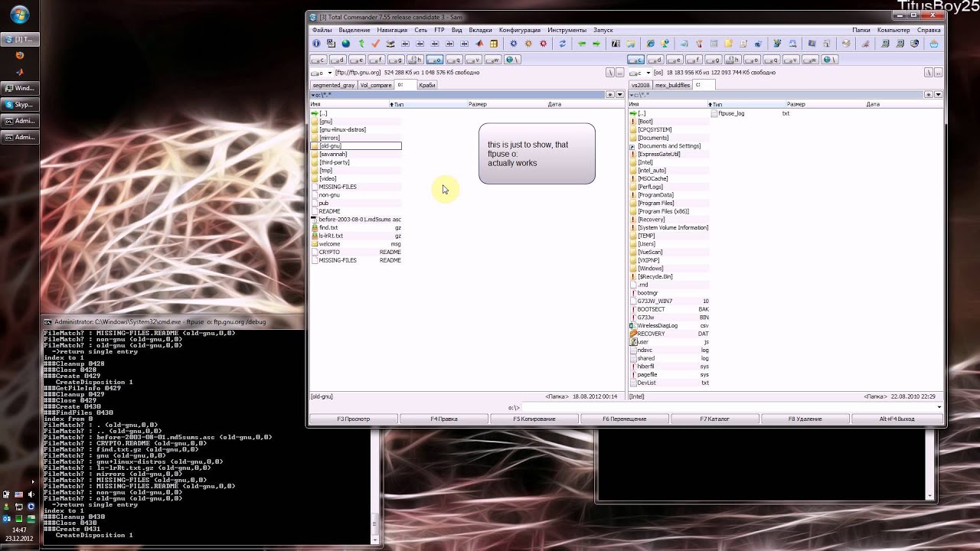Go to root in left panel

click(610, 73)
